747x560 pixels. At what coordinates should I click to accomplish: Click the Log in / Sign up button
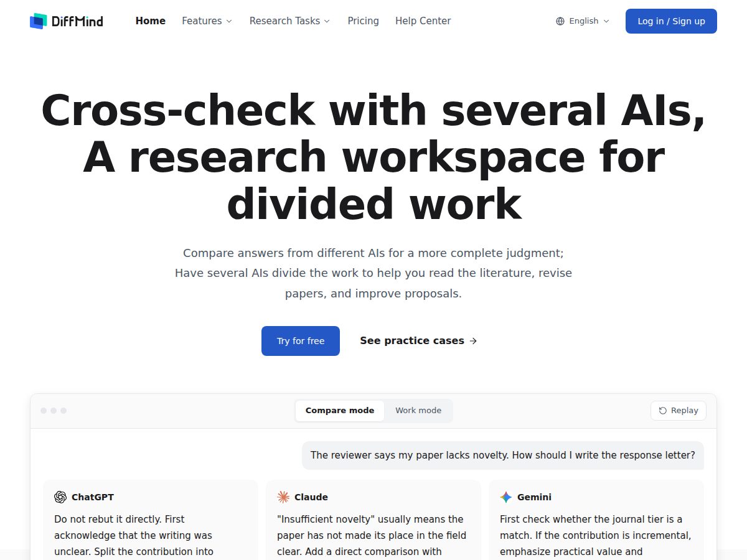pyautogui.click(x=671, y=21)
